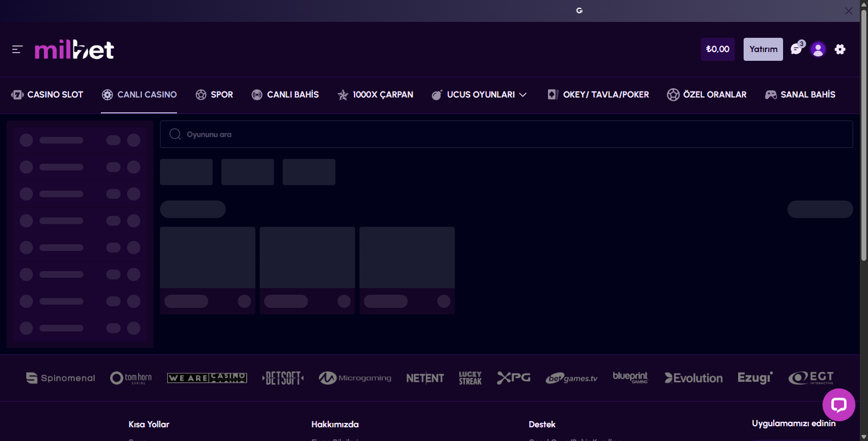The width and height of the screenshot is (868, 441).
Task: Click the Spinomenal provider logo
Action: (x=60, y=378)
